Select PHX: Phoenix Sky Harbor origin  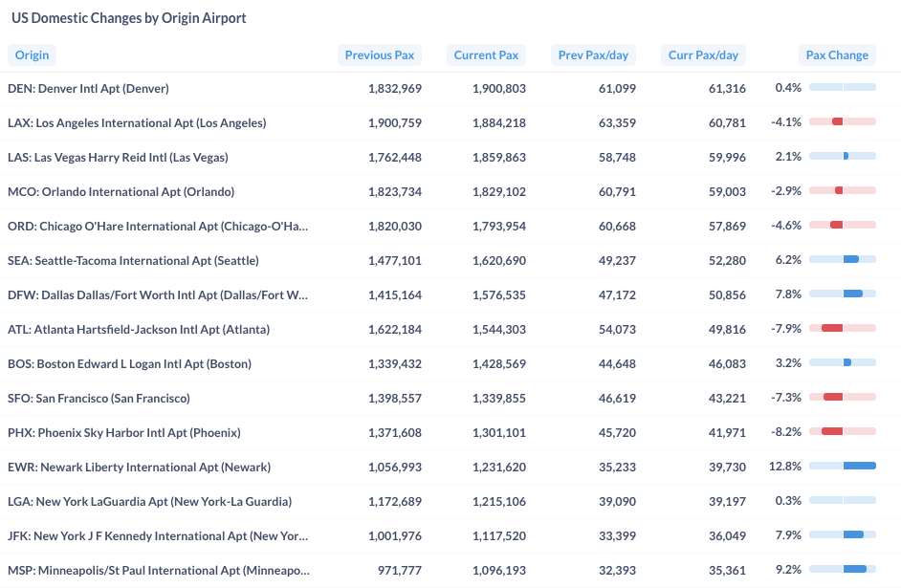click(x=124, y=433)
